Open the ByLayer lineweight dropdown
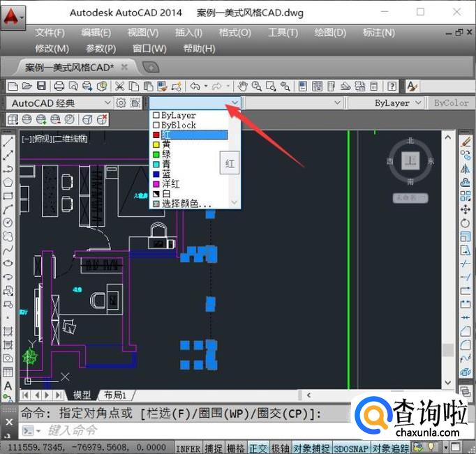The image size is (476, 454). (x=386, y=103)
